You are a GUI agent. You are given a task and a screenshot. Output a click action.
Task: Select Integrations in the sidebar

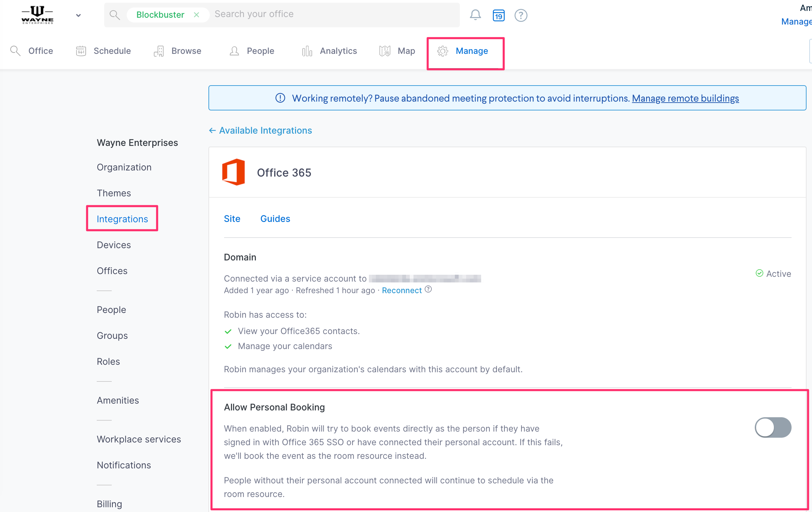122,219
